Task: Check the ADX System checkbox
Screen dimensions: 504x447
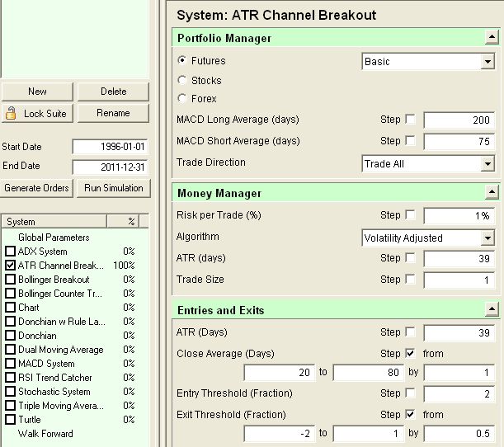Action: tap(10, 251)
